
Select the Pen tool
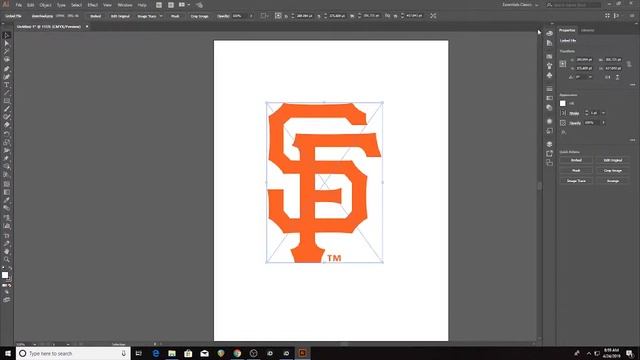7,69
